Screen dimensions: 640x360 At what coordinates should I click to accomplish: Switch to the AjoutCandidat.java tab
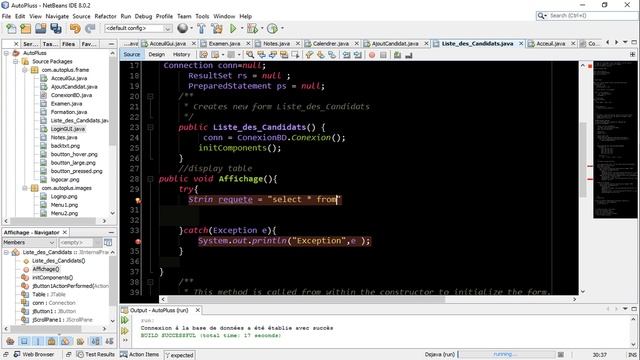[395, 43]
